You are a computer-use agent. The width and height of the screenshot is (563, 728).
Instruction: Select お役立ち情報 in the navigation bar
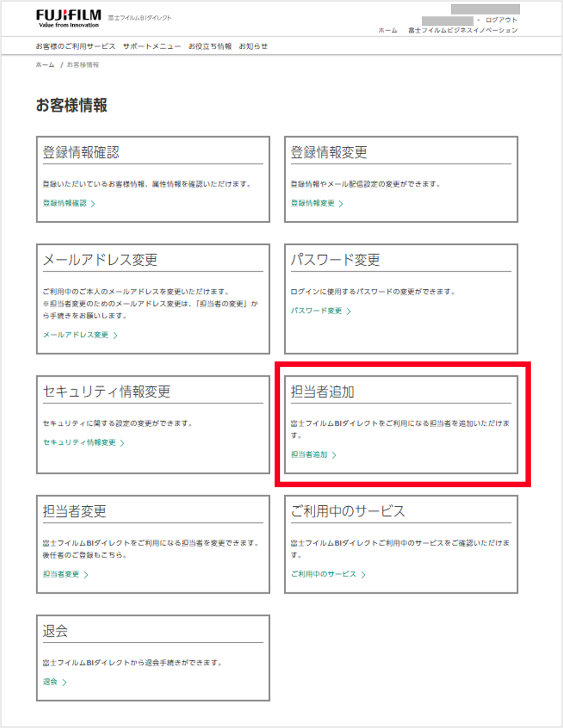(x=210, y=46)
